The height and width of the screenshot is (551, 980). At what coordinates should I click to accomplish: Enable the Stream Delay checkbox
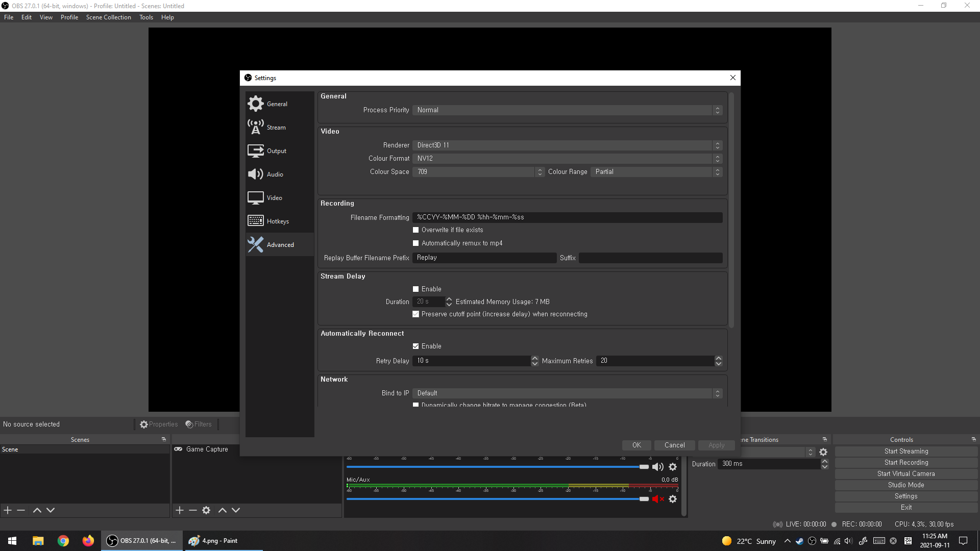click(415, 289)
